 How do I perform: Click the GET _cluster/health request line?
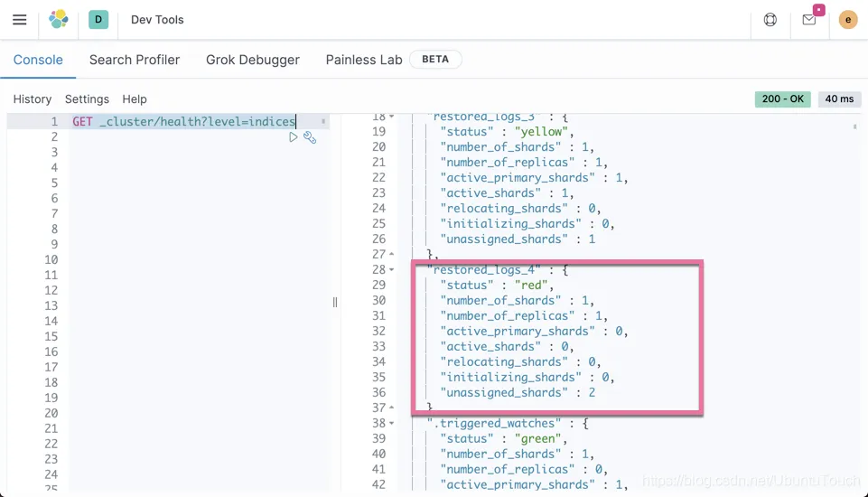pyautogui.click(x=184, y=121)
